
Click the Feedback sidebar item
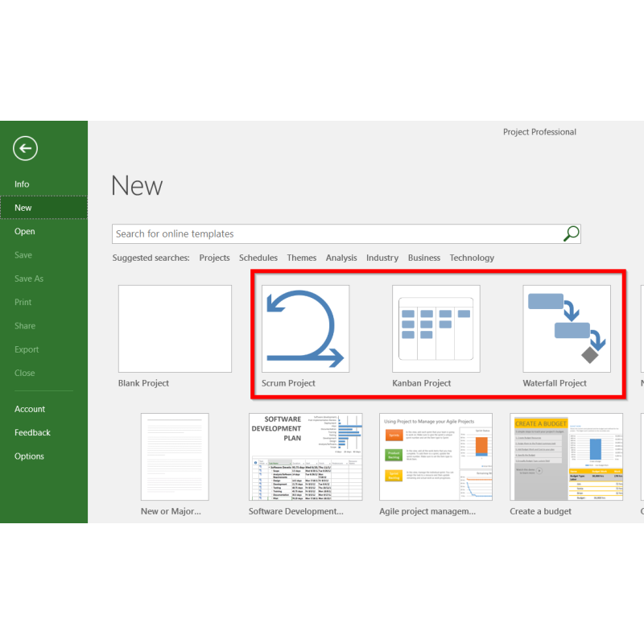tap(32, 432)
